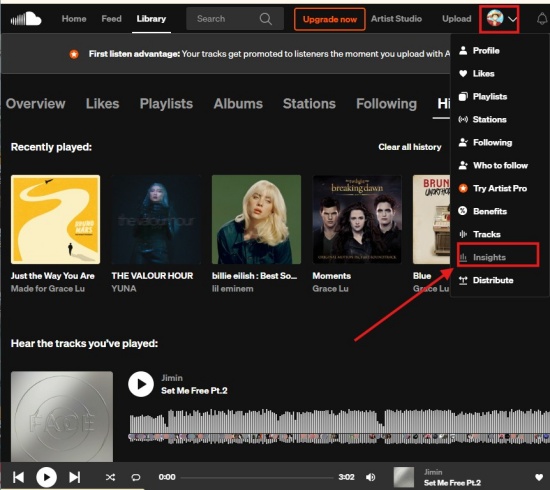Play Set Me Free Pt.2 in history list
This screenshot has width=550, height=490.
click(141, 384)
